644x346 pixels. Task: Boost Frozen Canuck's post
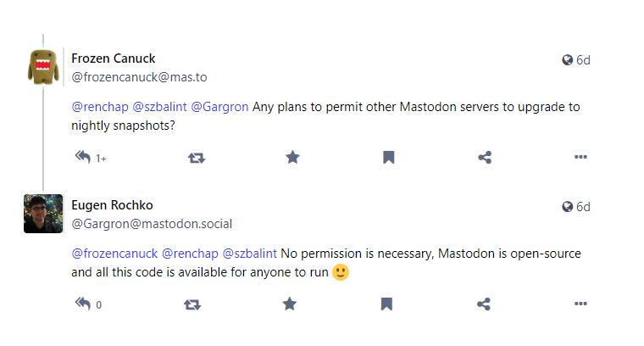pos(197,158)
